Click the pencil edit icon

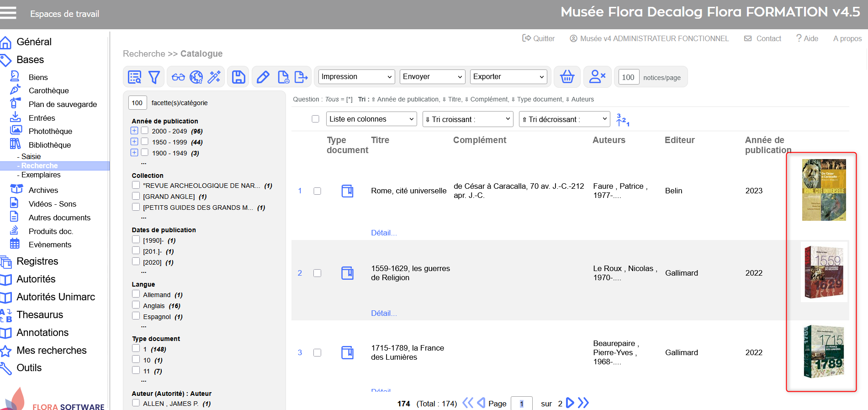pos(263,77)
